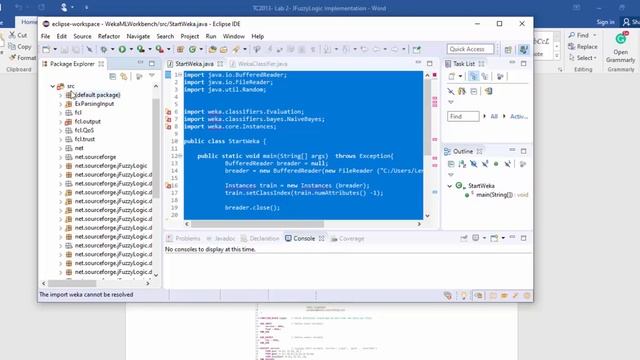This screenshot has width=640, height=360.
Task: Click the New Java Class green icon
Action: click(192, 49)
